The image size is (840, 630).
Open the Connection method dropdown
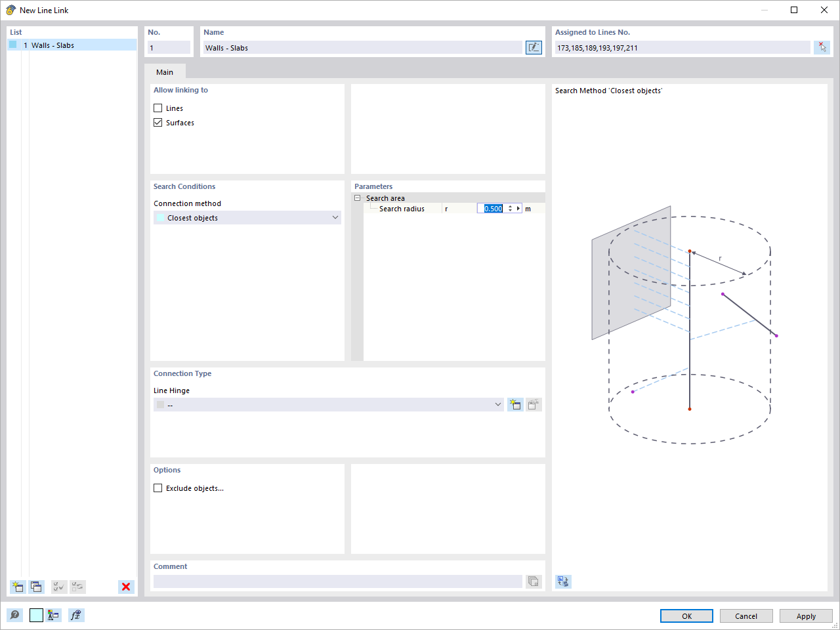pyautogui.click(x=335, y=217)
